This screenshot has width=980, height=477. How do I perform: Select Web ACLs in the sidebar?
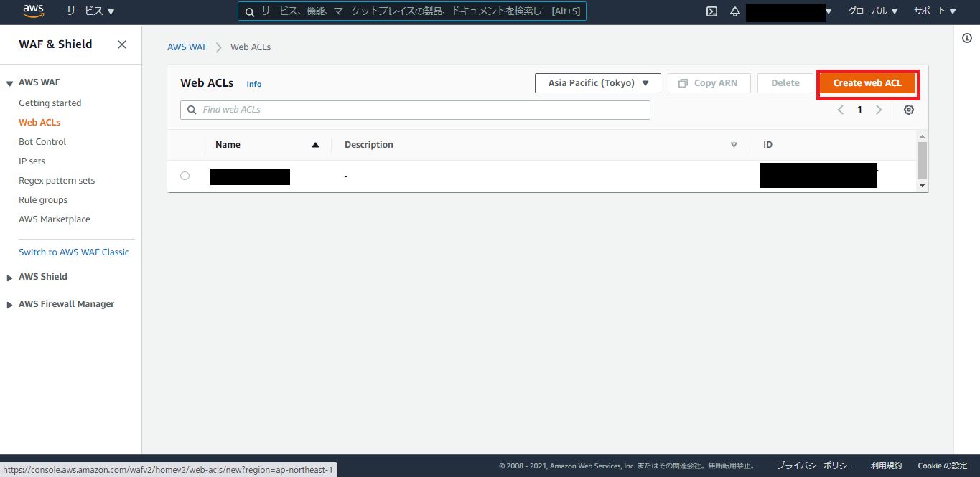39,123
